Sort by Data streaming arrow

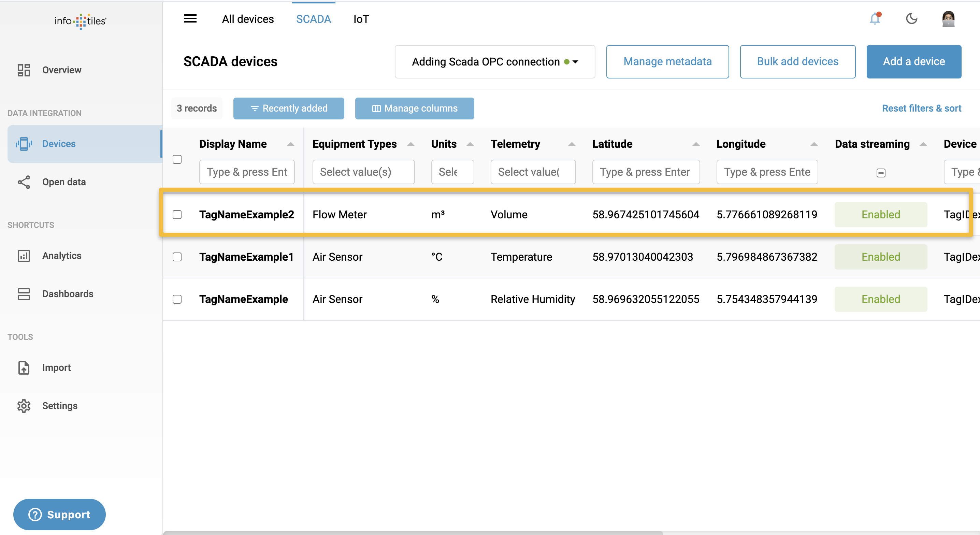tap(923, 144)
